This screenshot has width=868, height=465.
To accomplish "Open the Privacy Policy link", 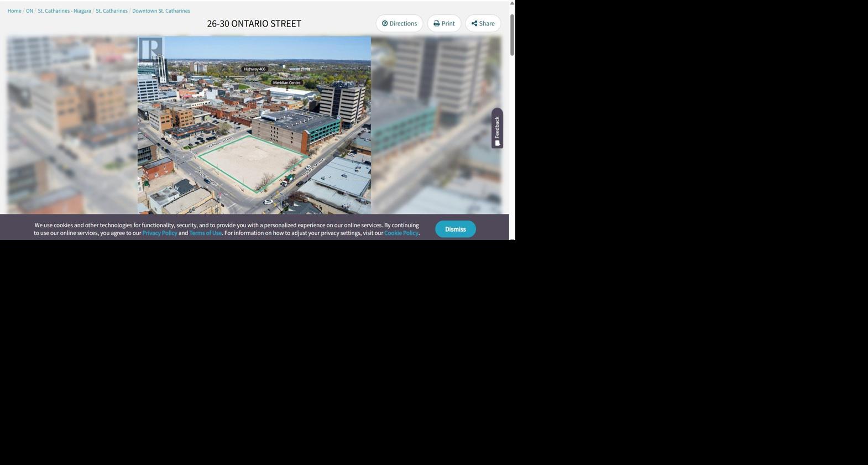I will coord(159,233).
